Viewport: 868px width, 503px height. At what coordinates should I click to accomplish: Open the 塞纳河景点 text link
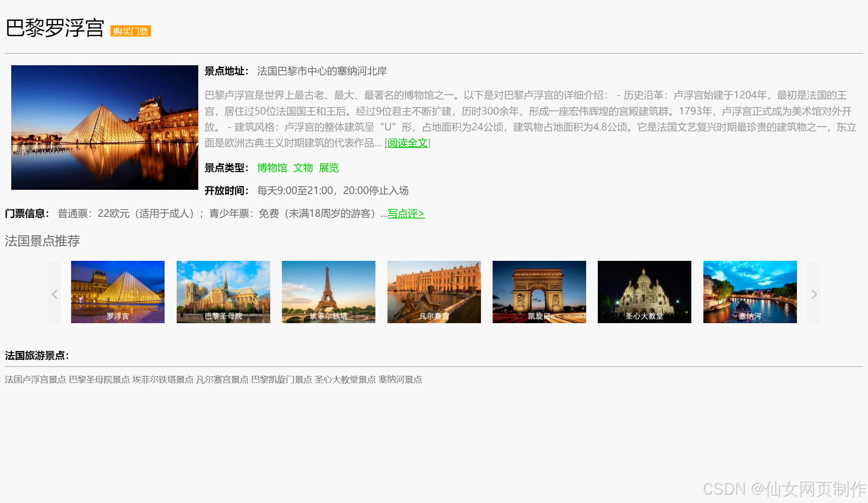400,380
